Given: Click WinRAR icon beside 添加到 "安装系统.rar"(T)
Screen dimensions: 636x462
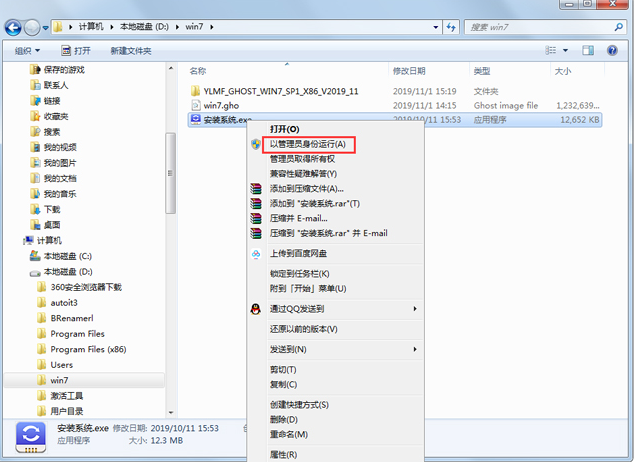Looking at the screenshot, I should pyautogui.click(x=256, y=203).
